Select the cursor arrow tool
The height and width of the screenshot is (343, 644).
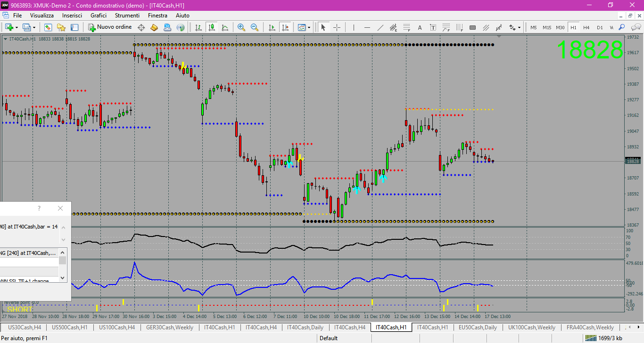323,27
